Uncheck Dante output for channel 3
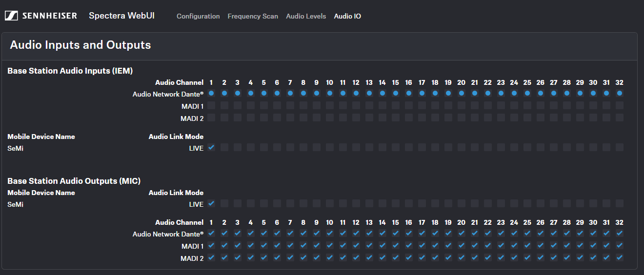 click(238, 234)
